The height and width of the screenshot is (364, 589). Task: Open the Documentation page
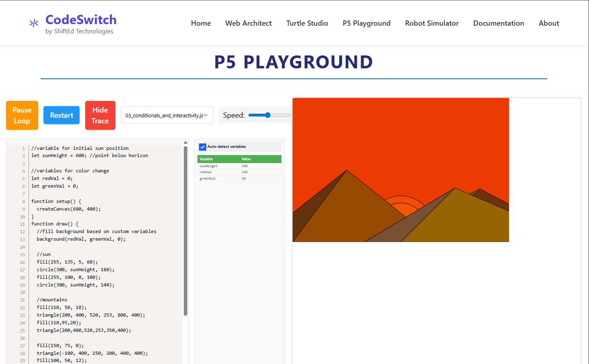coord(498,23)
